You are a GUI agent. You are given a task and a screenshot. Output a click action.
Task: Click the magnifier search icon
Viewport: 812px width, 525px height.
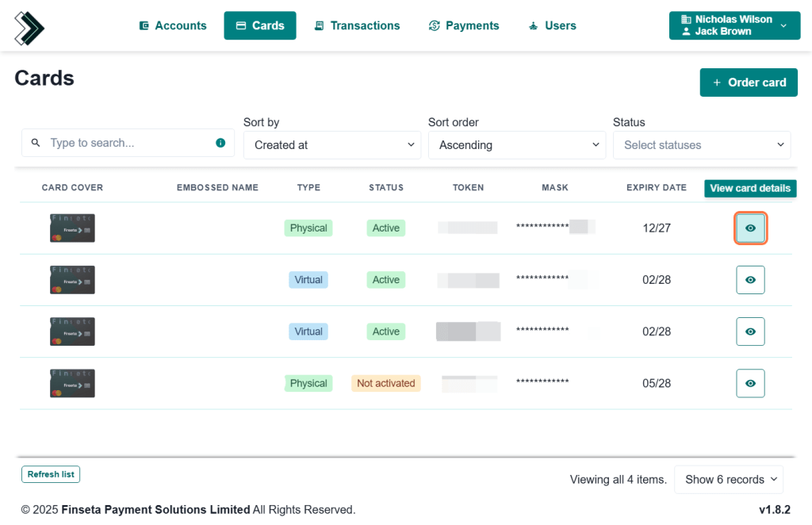36,143
